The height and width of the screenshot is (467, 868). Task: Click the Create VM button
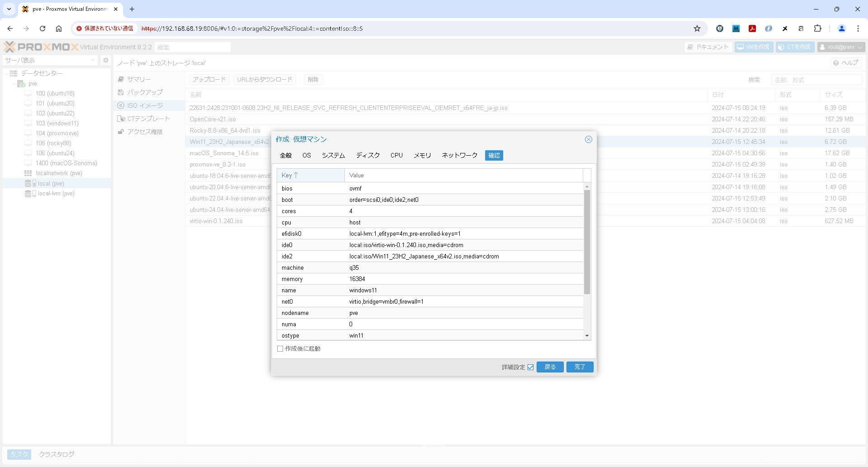pos(754,47)
